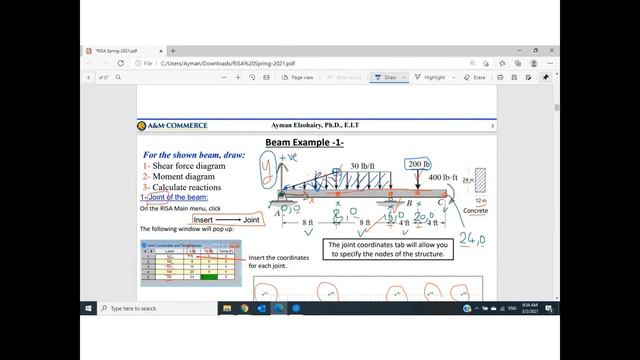Click the '400 lb-ft' moment label

click(x=443, y=178)
